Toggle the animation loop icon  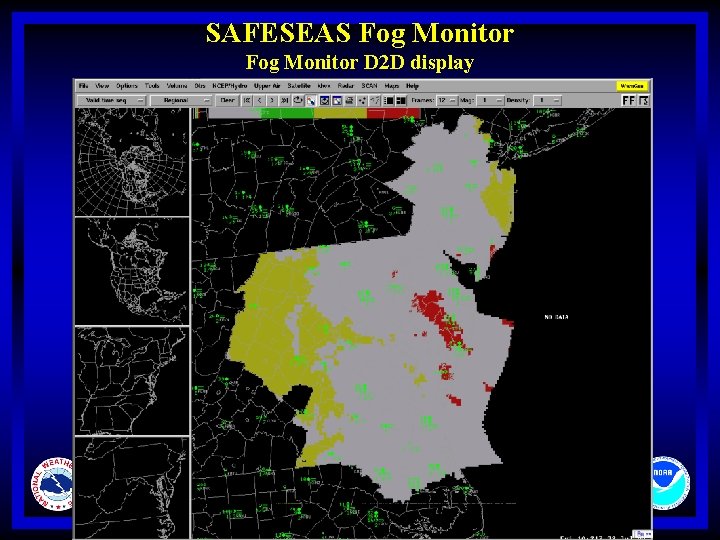(298, 100)
